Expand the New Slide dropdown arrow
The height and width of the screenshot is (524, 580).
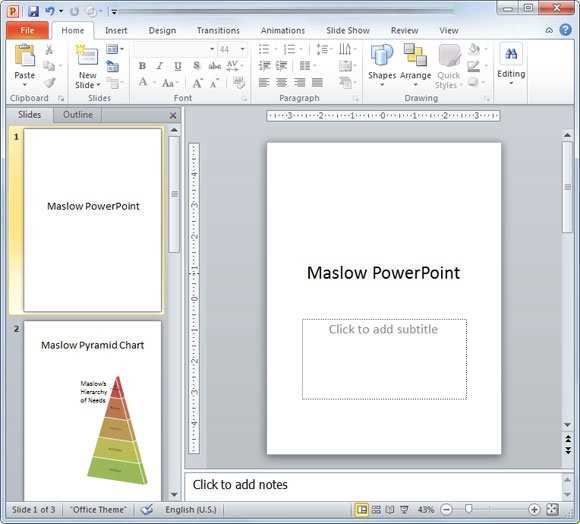coord(98,85)
